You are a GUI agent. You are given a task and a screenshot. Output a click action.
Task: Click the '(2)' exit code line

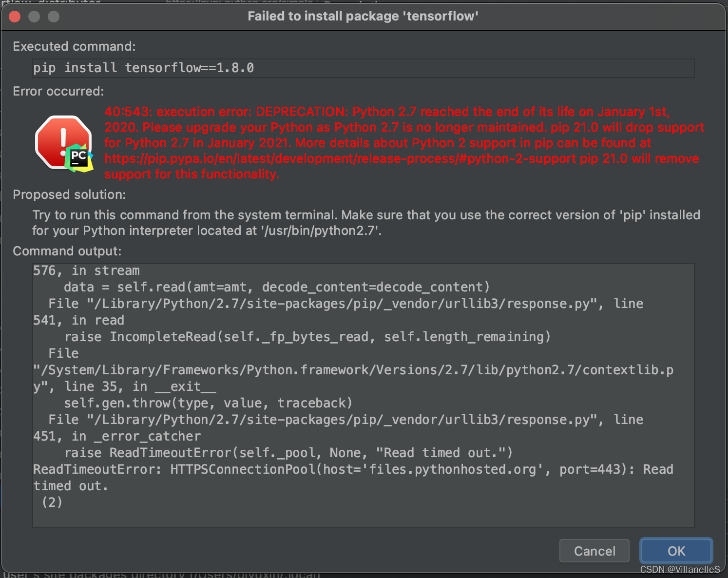tap(52, 502)
